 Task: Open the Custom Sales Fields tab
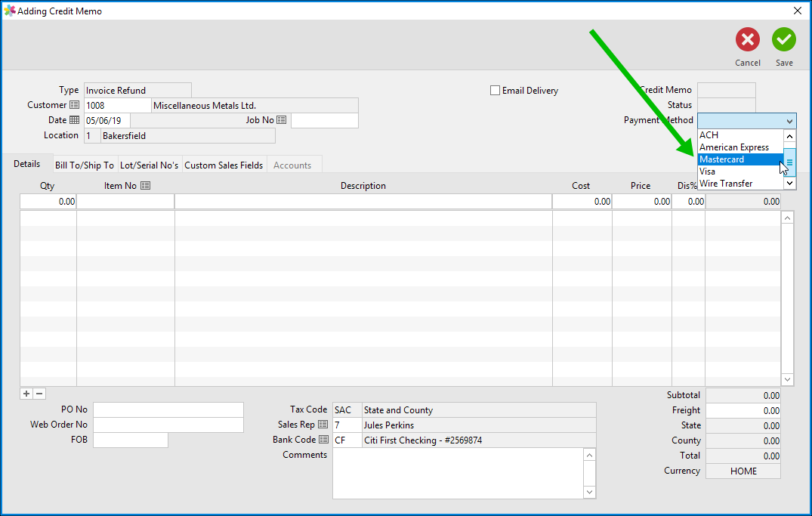[x=224, y=165]
